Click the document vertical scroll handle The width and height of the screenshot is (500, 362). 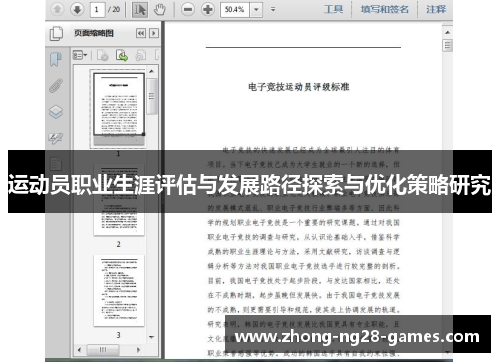447,45
